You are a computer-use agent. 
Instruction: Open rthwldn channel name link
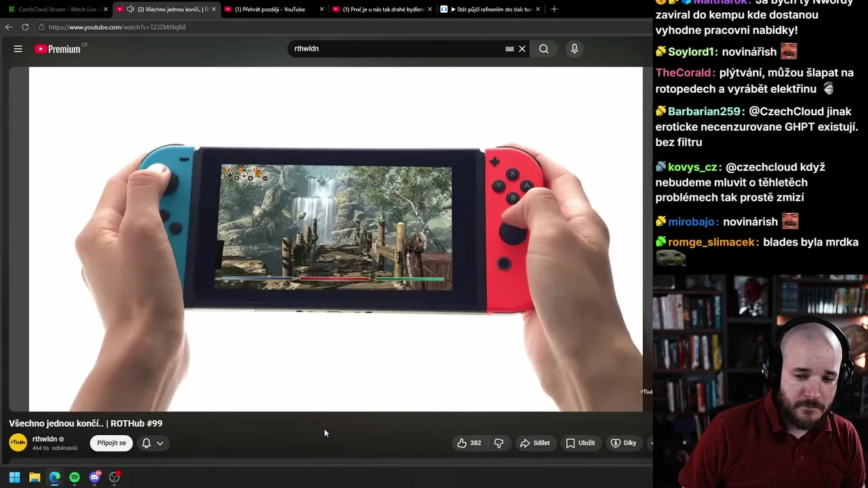click(45, 439)
